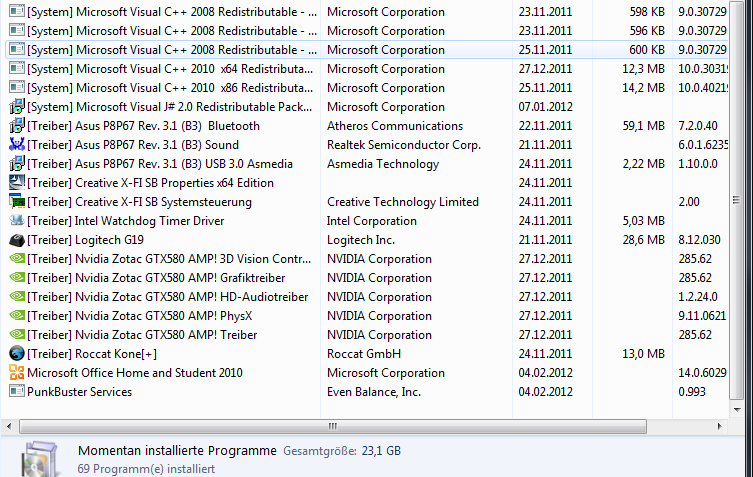Select '[Treiber] Asus P8P67 Rev. 3.1 (B3) Bluetooth'
This screenshot has height=477, width=753.
click(144, 126)
